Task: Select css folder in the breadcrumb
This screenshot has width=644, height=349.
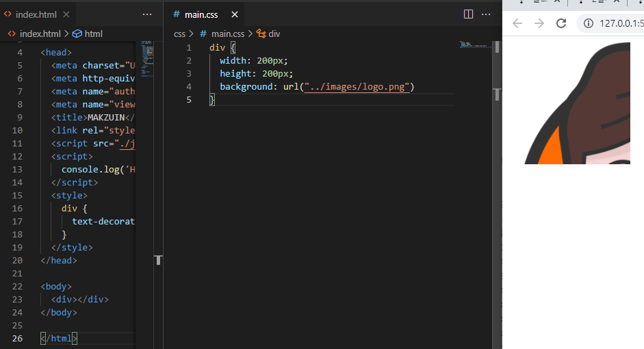Action: point(179,34)
